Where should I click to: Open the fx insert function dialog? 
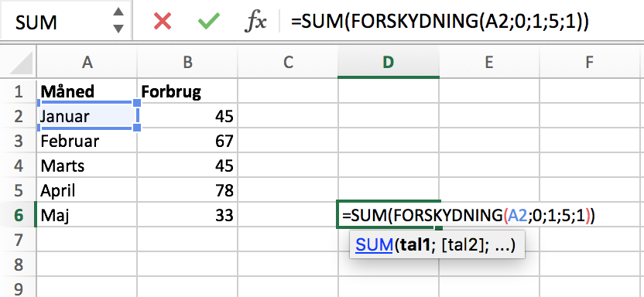(x=255, y=22)
